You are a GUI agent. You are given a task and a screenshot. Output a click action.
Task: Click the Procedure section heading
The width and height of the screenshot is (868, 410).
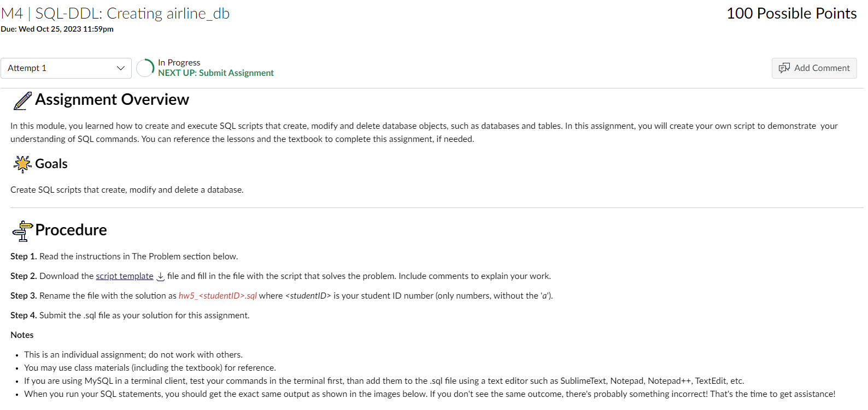[x=71, y=230]
